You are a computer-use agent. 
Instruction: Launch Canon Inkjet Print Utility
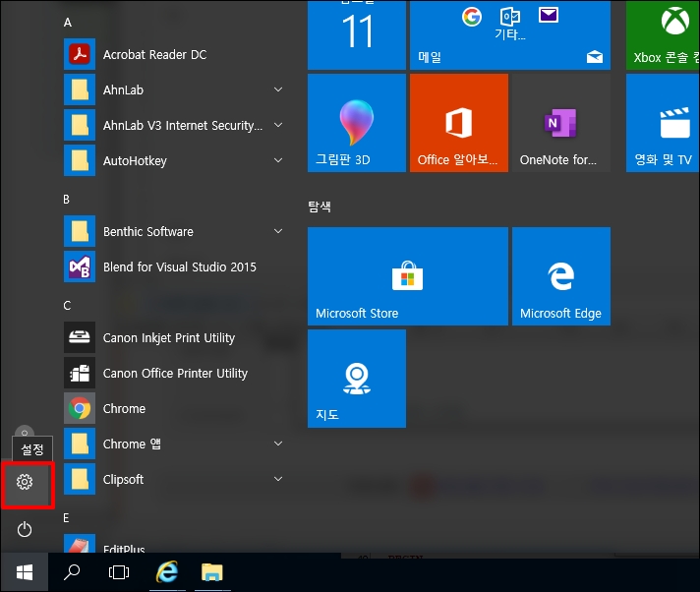174,338
